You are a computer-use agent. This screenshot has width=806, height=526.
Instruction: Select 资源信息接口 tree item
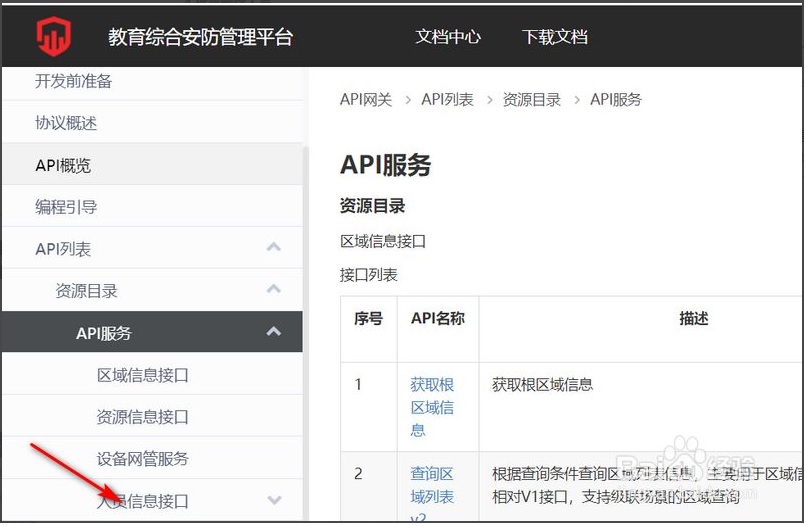(142, 416)
